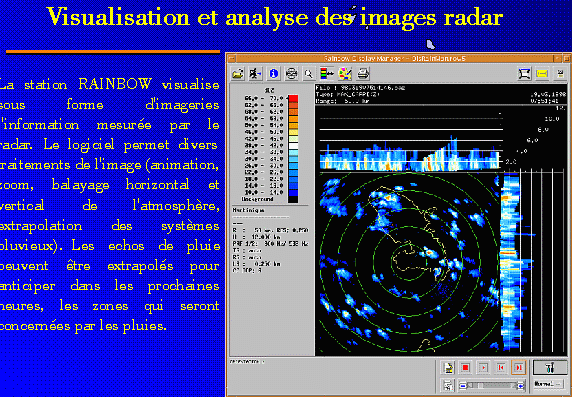Click the fit-to-window frame icon
This screenshot has height=397, width=572.
[x=525, y=74]
